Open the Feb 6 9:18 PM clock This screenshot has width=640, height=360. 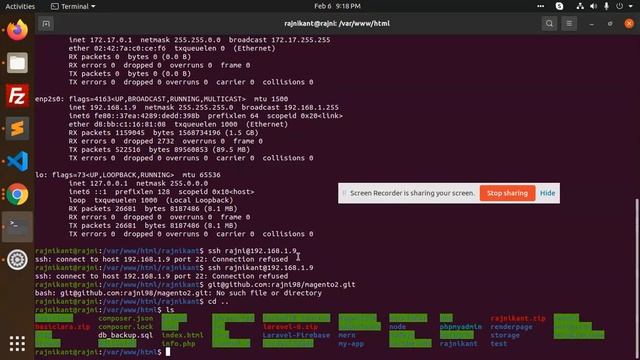tap(338, 6)
